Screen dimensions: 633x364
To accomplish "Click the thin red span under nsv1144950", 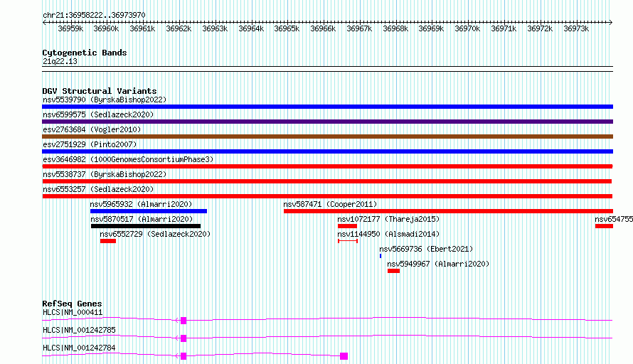I will click(x=348, y=241).
